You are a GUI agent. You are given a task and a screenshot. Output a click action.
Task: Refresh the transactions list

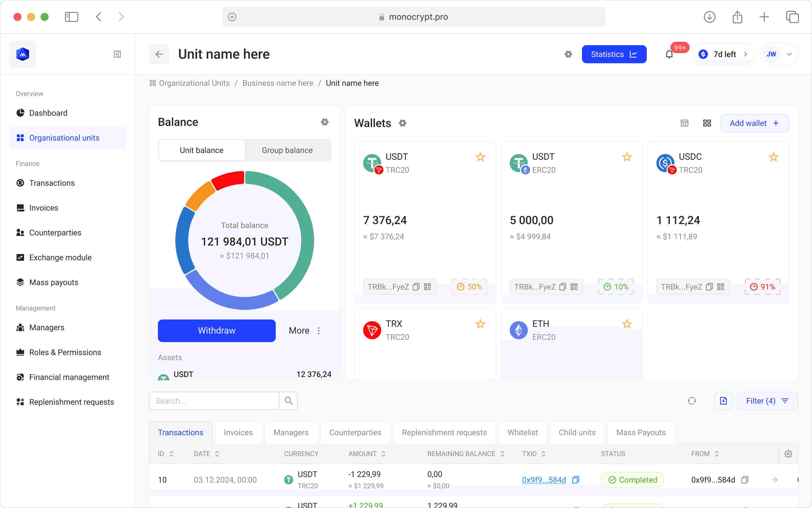click(692, 401)
